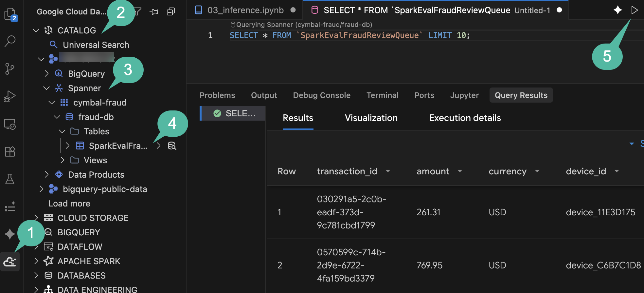This screenshot has height=293, width=644.
Task: Open the Run and Debug view
Action: click(x=10, y=96)
